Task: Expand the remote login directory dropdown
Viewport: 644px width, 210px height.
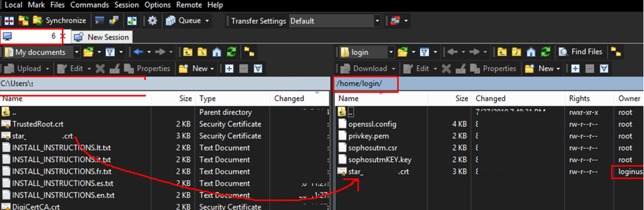Action: point(391,52)
